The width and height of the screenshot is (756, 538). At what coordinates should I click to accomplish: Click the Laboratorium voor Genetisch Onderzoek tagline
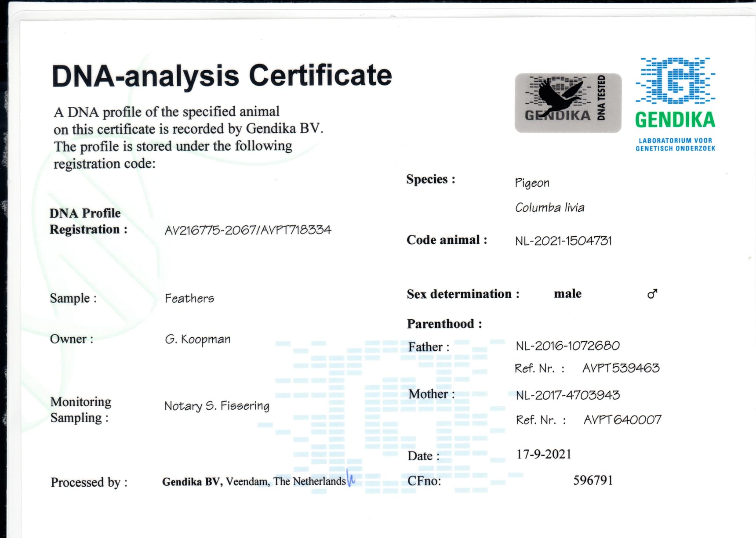pyautogui.click(x=675, y=144)
